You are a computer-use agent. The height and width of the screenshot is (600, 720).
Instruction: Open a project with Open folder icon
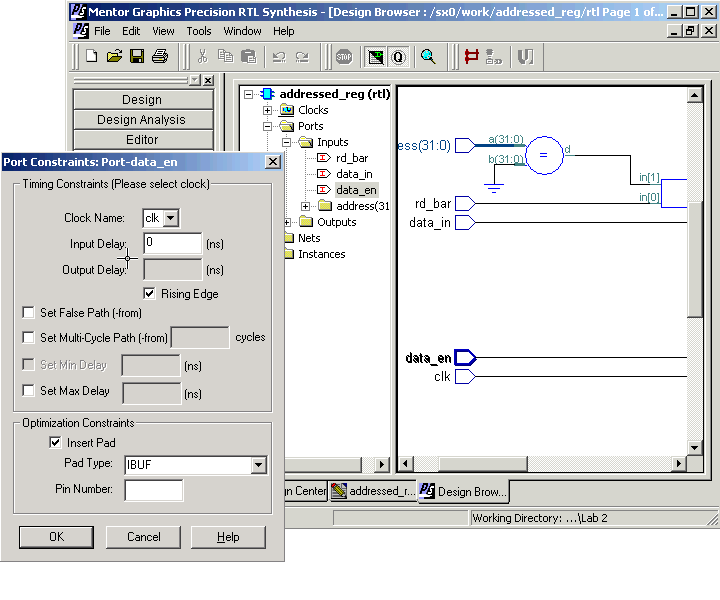[114, 56]
